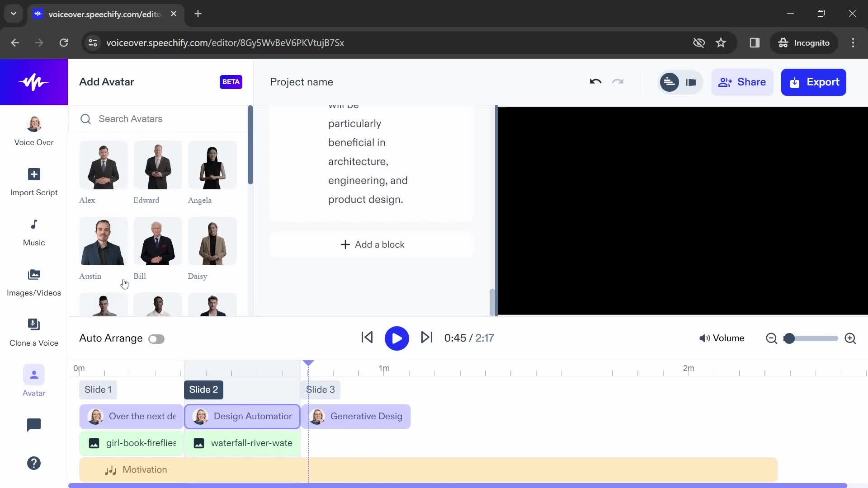Click the Slide 2 timeline marker
The height and width of the screenshot is (488, 868).
pos(203,389)
